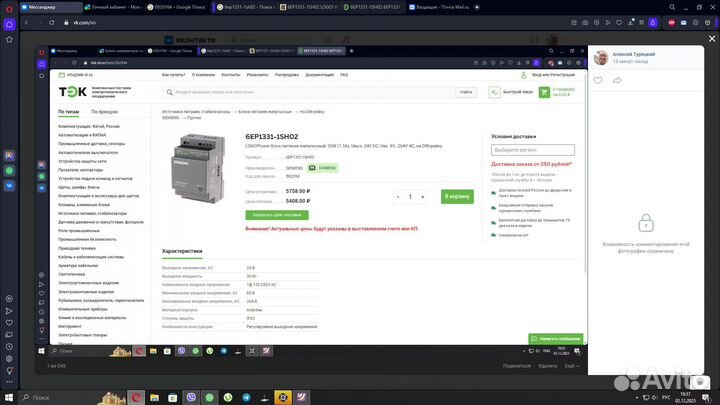Screen dimensions: 720x405
Task: Click the camera snapshot icon in outer toolbar
Action: click(585, 22)
